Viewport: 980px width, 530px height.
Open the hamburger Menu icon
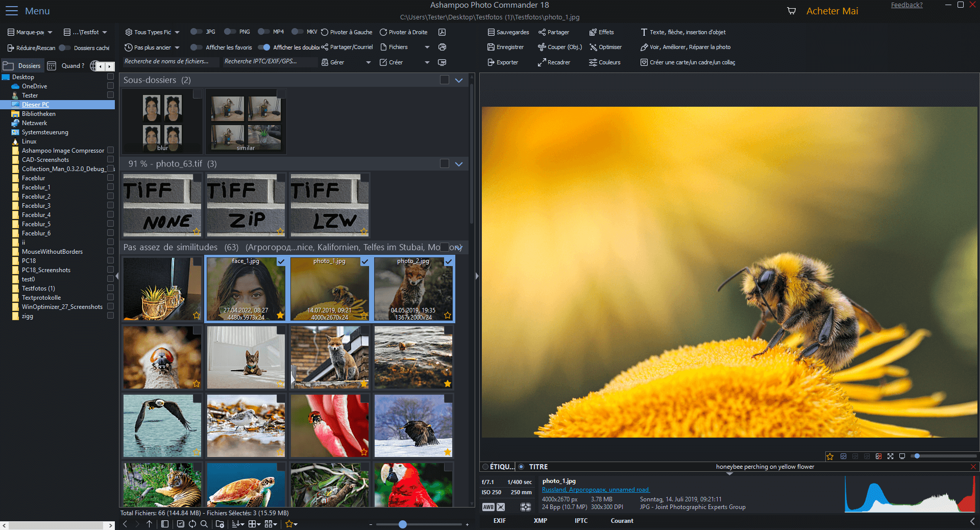[11, 11]
